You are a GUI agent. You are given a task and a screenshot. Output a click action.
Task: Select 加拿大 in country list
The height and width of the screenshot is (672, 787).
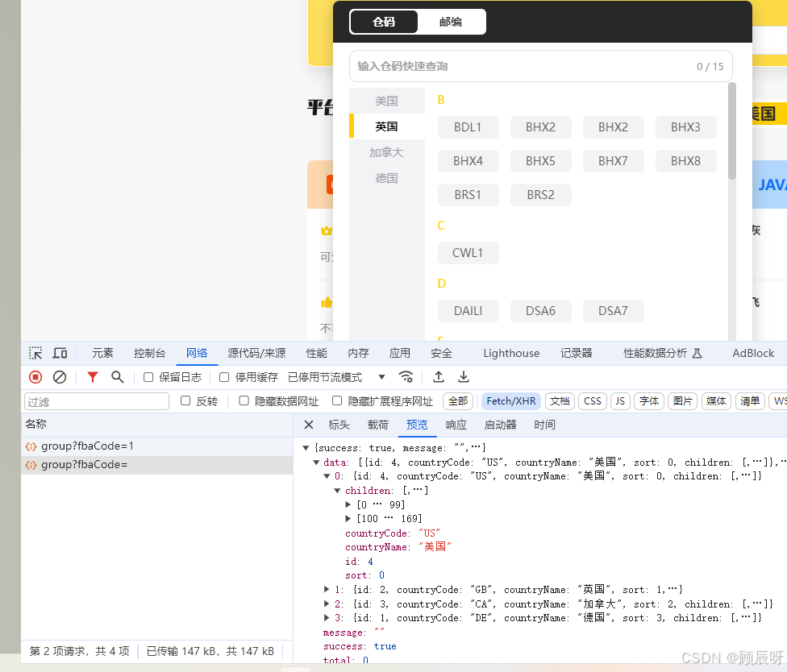pos(386,152)
